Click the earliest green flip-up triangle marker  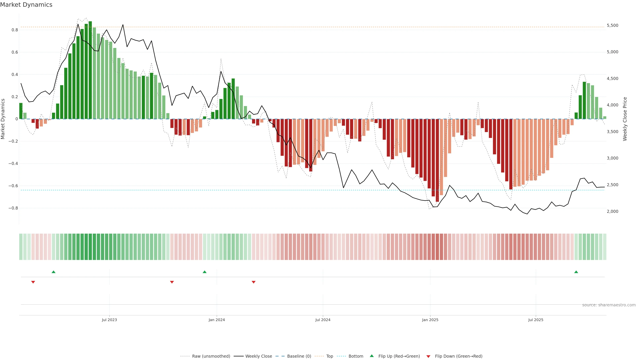tap(53, 272)
